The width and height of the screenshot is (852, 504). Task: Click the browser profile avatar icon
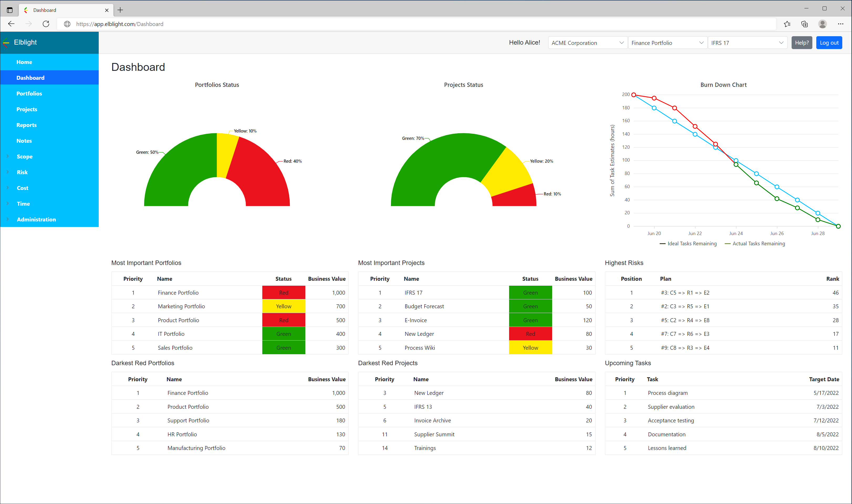[x=822, y=24]
